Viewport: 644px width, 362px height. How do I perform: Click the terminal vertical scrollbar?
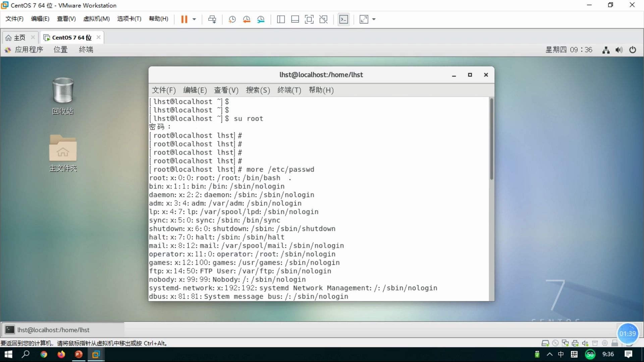[x=492, y=139]
